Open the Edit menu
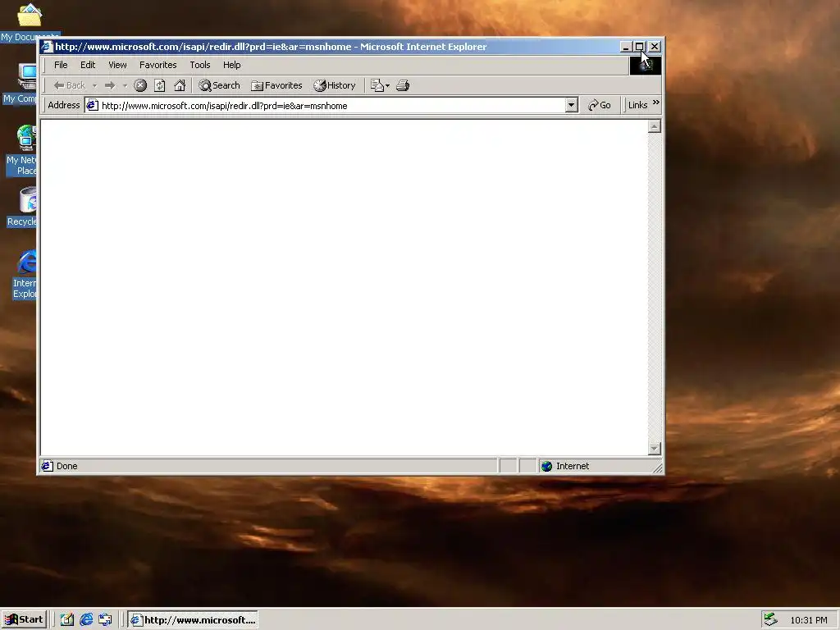Image resolution: width=840 pixels, height=630 pixels. pyautogui.click(x=88, y=65)
